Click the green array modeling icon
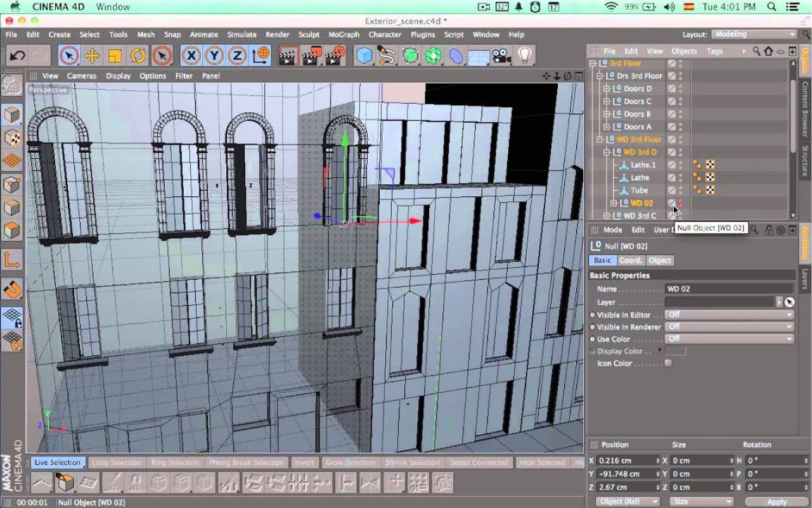This screenshot has width=812, height=508. (x=433, y=56)
